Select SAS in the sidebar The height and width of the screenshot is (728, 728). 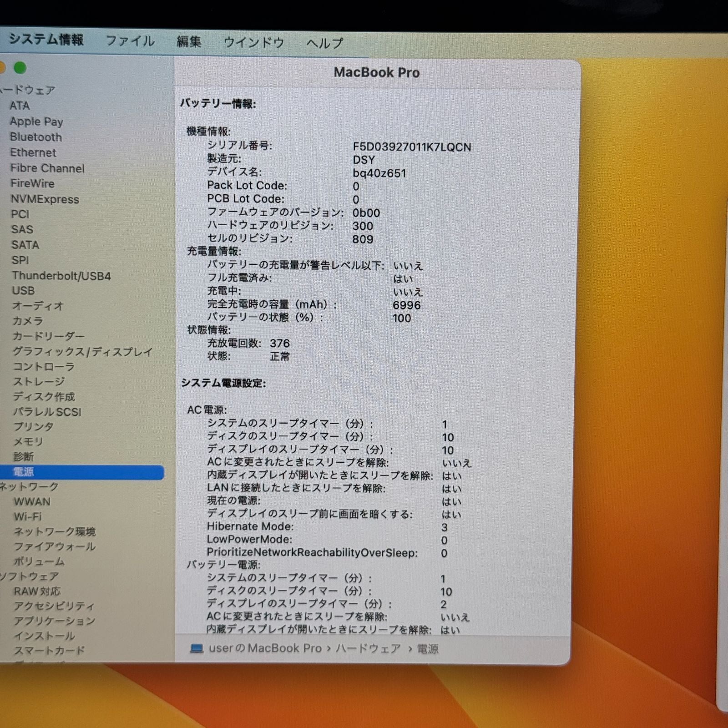point(22,229)
